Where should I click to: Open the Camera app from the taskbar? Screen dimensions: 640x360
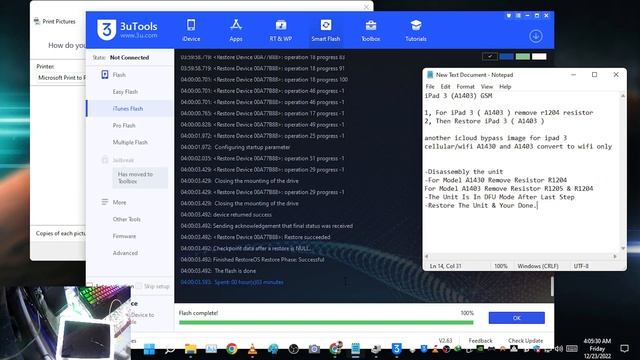314,349
